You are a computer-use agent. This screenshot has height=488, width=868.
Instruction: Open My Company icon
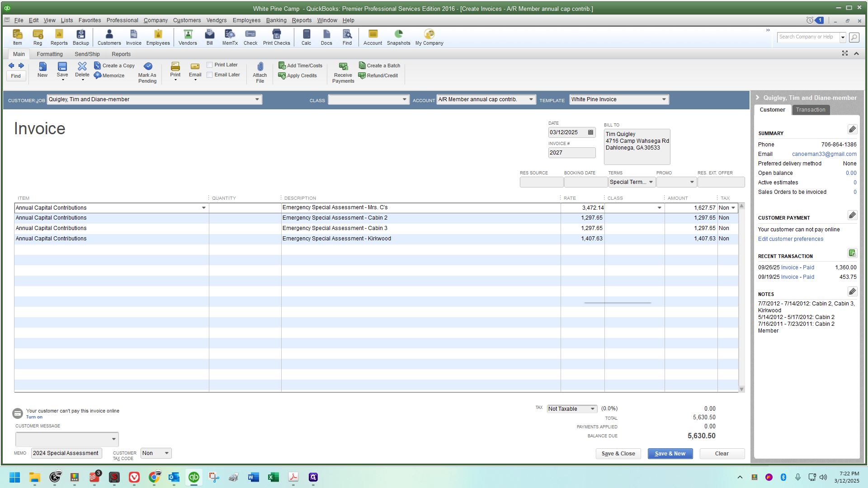(429, 37)
